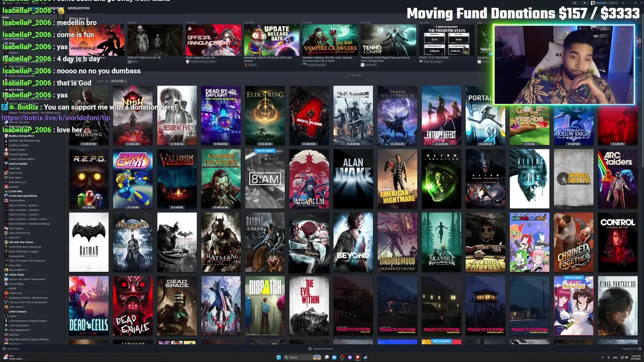Select the Dead by Daylight cover
The height and width of the screenshot is (362, 644).
tap(221, 115)
